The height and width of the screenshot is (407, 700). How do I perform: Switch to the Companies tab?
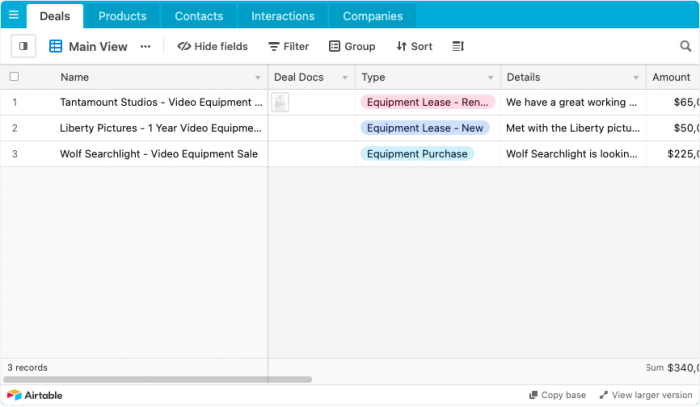click(x=372, y=16)
